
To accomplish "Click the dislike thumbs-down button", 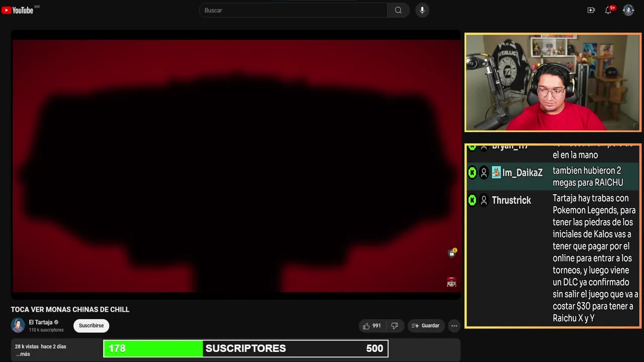I will coord(394,326).
